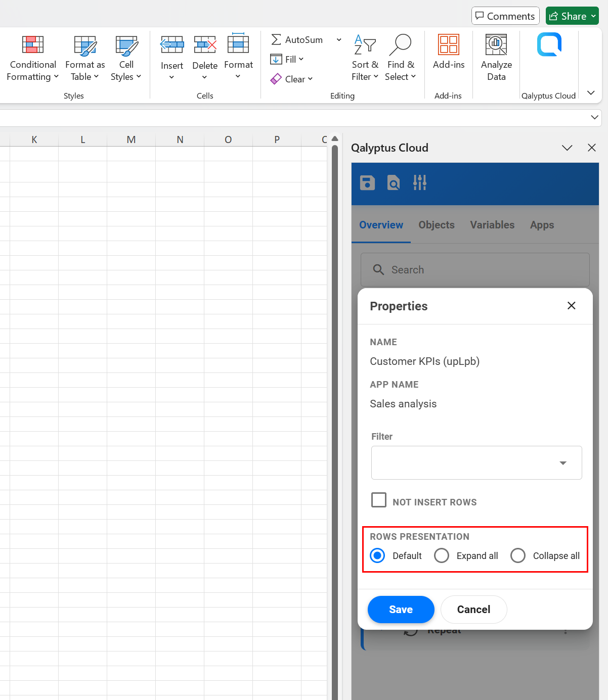Screen dimensions: 608x700
Task: Click the preview magnifier icon in Qalyptus toolbar
Action: (x=393, y=183)
